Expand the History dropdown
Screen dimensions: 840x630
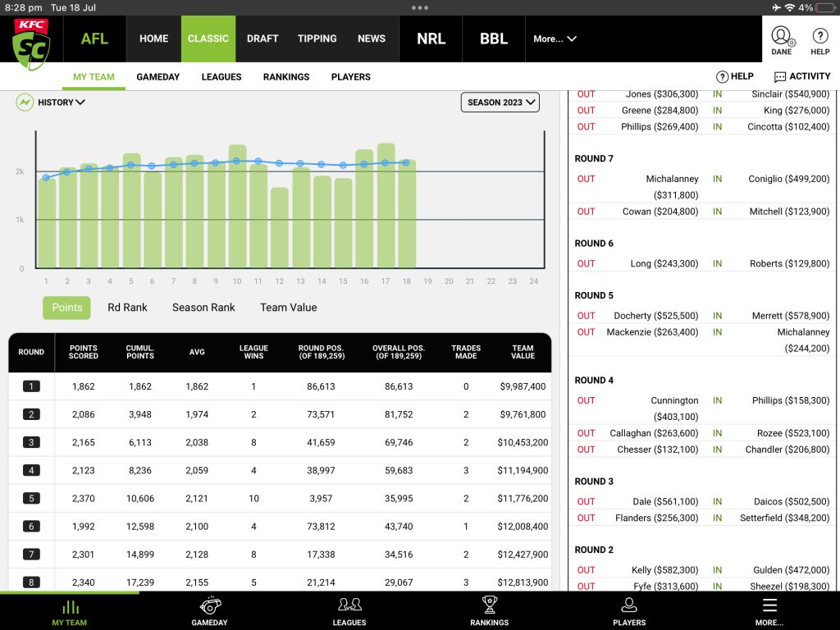pos(61,103)
